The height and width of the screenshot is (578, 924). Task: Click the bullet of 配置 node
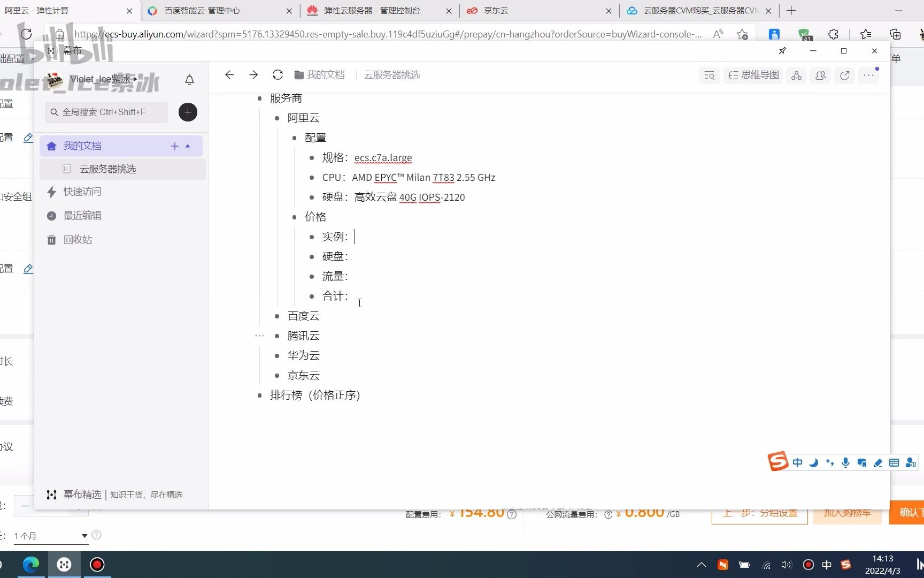pyautogui.click(x=295, y=138)
